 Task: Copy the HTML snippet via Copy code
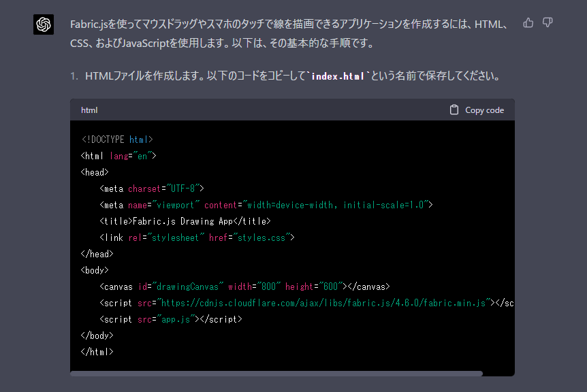tap(476, 110)
